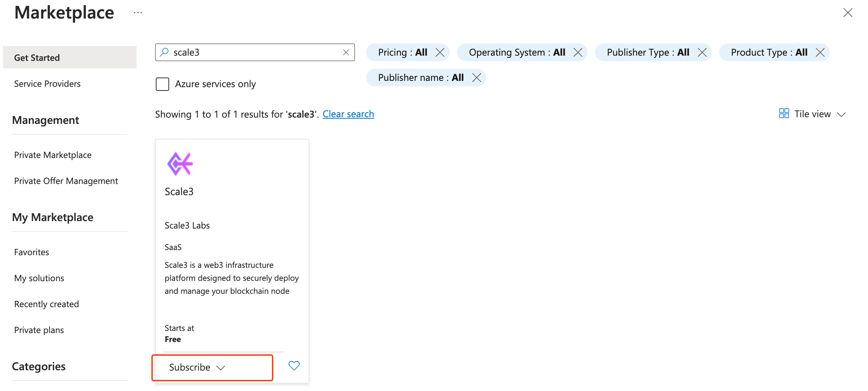
Task: Close the Marketplace blade
Action: click(x=848, y=13)
